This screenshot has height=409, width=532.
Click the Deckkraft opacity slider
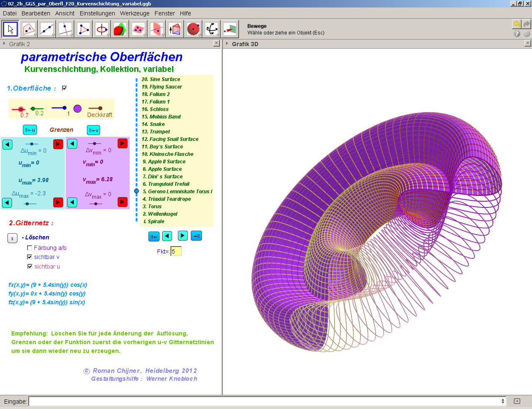tap(100, 108)
